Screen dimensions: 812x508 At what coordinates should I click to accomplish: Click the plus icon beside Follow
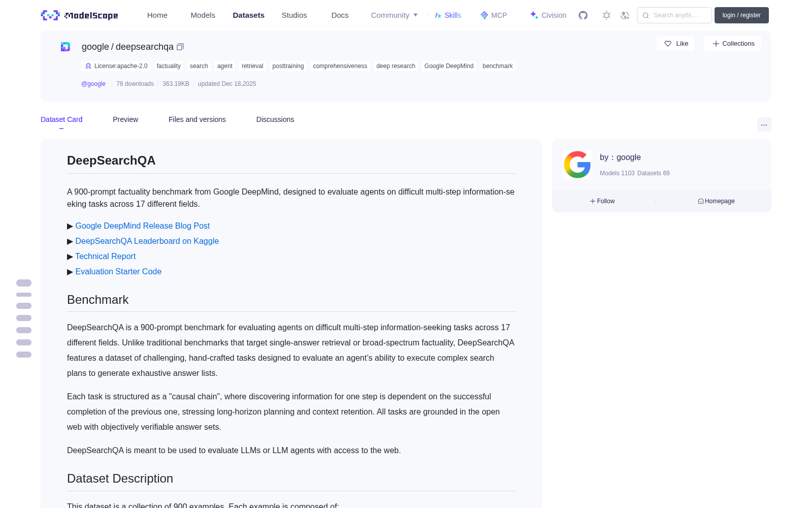pyautogui.click(x=592, y=201)
